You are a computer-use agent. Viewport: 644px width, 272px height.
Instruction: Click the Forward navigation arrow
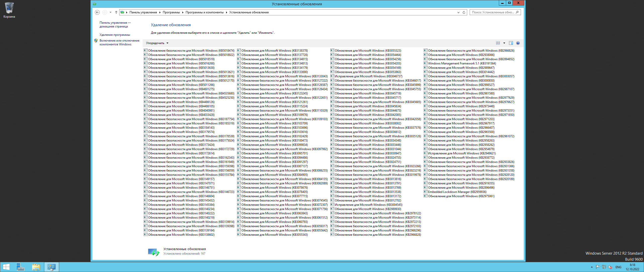(105, 12)
